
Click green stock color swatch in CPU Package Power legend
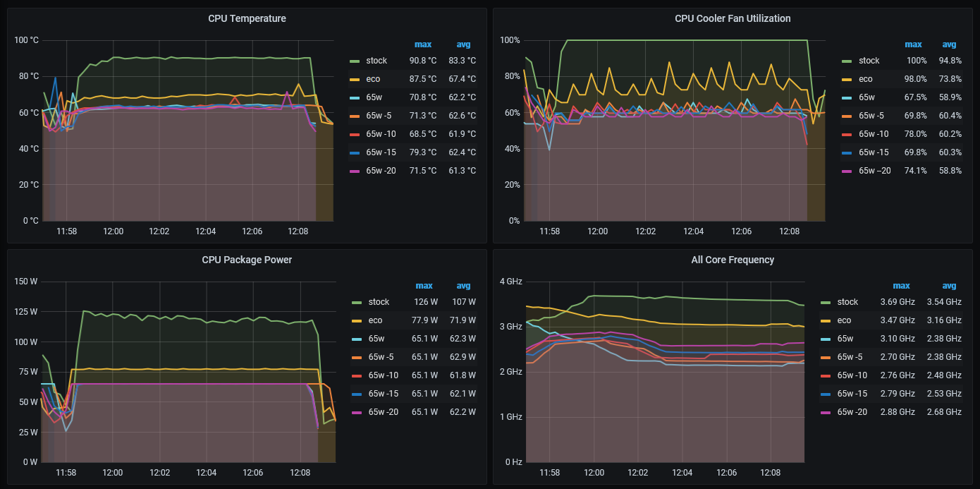(355, 302)
